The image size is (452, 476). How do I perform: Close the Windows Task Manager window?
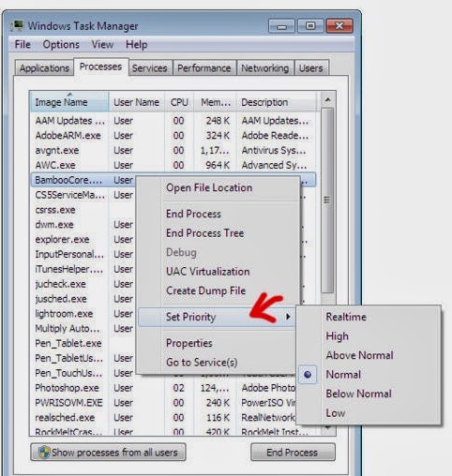pos(339,26)
